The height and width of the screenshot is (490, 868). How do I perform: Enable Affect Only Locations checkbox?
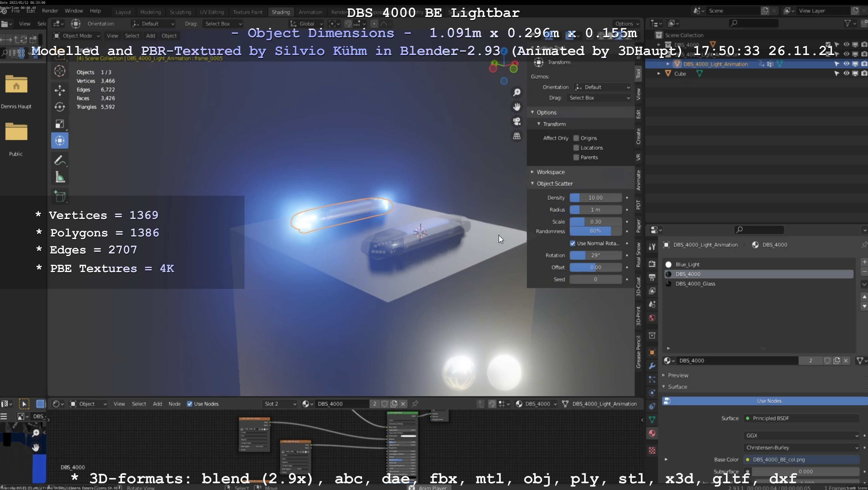[576, 148]
